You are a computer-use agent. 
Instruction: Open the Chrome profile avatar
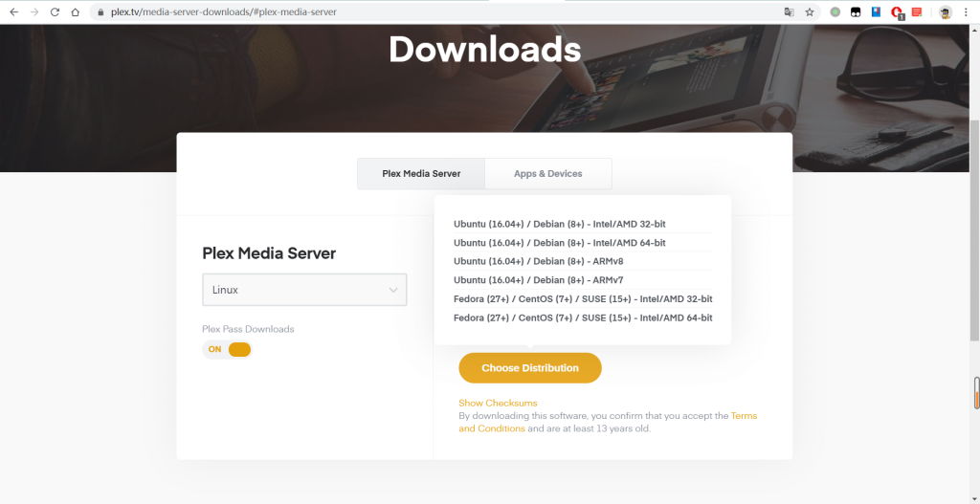[946, 11]
